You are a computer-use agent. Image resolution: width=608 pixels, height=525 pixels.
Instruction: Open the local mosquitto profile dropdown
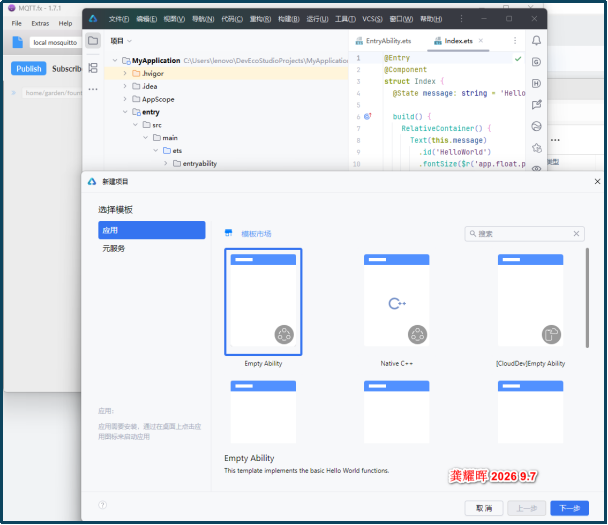pos(55,42)
